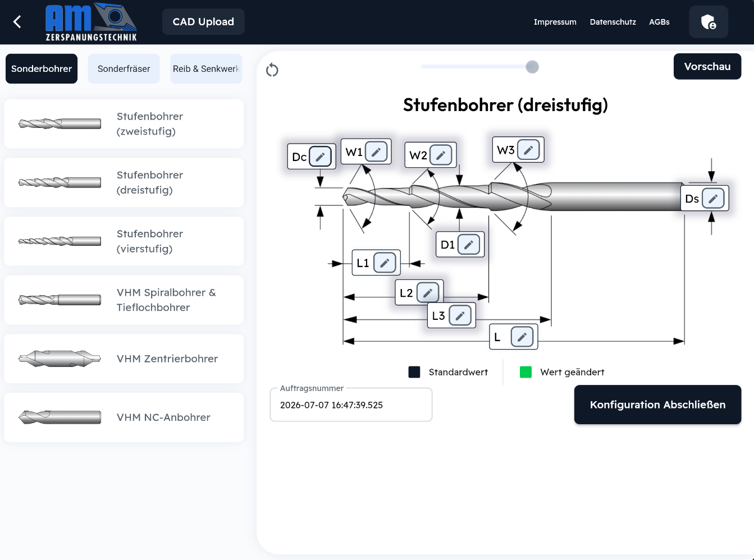Reset the drawing with the rotate icon
Screen dimensions: 754x560
click(x=272, y=70)
